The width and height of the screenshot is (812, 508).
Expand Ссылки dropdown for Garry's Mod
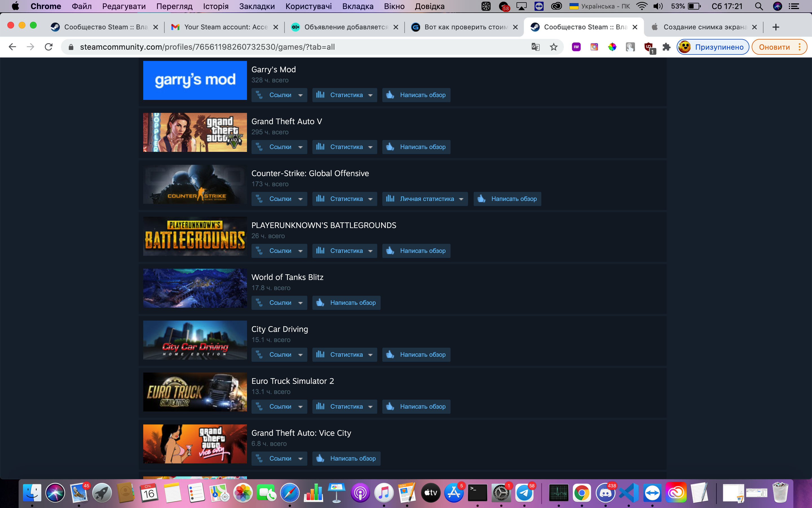[279, 95]
